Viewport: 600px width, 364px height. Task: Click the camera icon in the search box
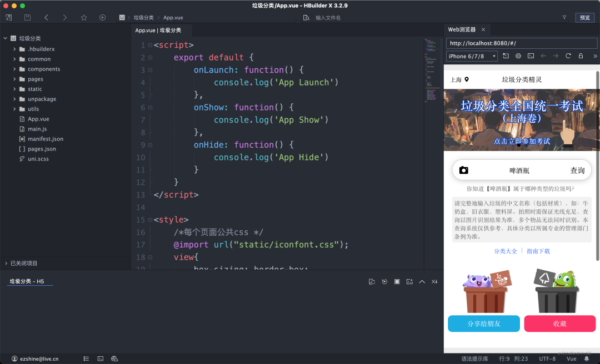464,170
